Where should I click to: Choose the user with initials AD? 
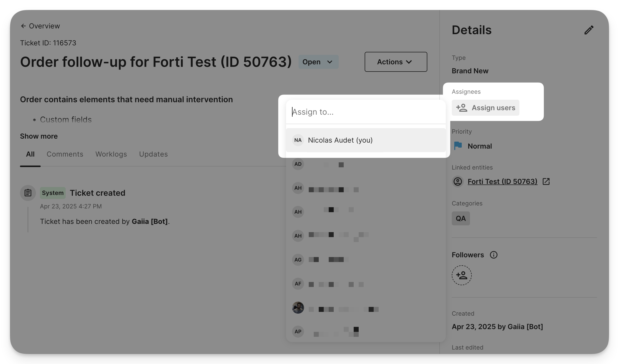point(366,164)
